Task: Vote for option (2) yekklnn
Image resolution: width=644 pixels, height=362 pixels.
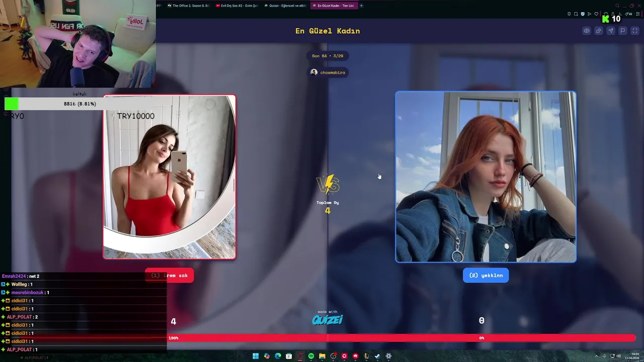Action: point(486,276)
